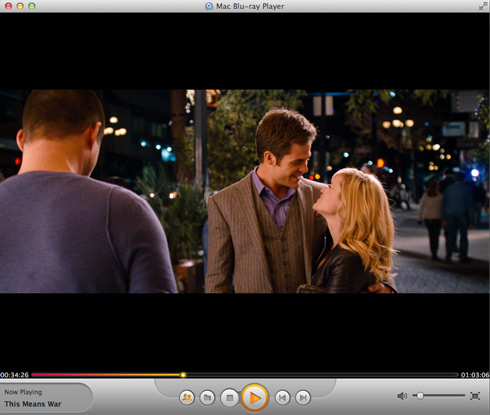Skip to the next chapter
Screen dimensions: 490x415
point(303,398)
